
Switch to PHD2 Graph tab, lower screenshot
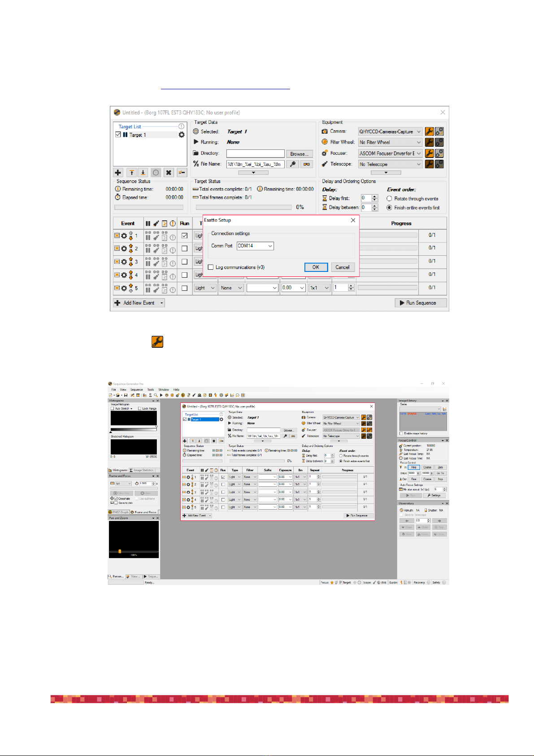point(119,512)
